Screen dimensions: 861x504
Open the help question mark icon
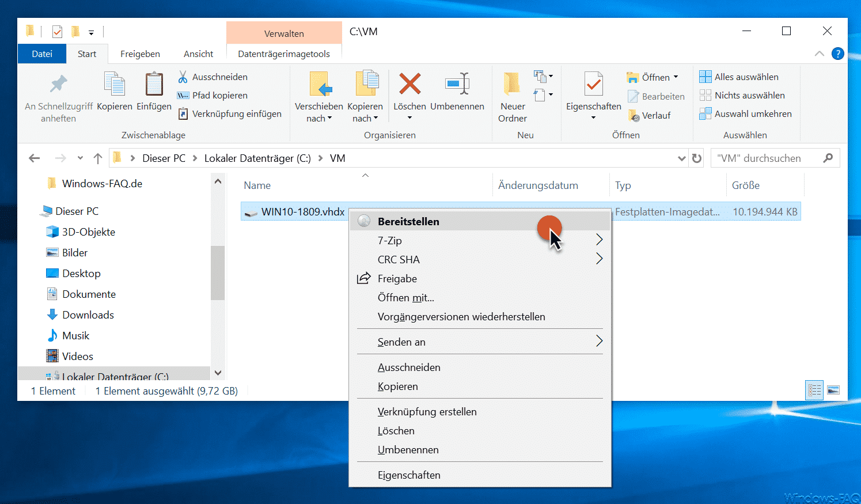838,54
